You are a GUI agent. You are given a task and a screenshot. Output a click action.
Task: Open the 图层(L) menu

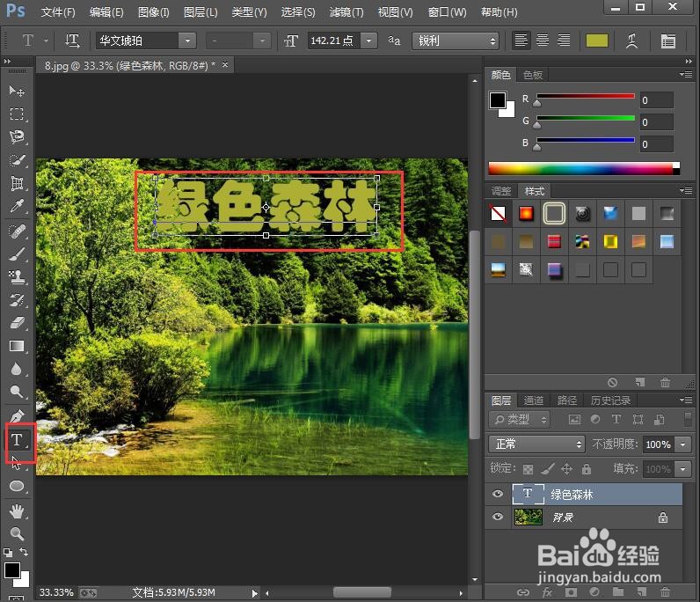(x=201, y=12)
